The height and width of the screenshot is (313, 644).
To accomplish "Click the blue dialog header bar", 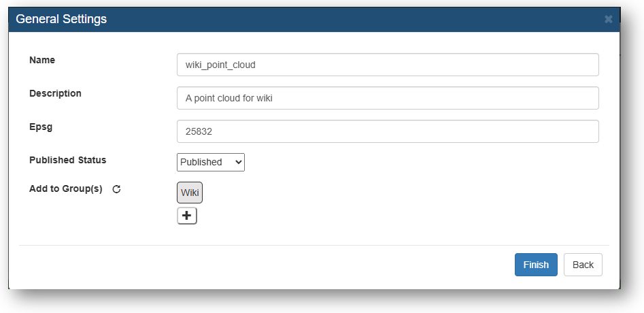I will click(x=314, y=19).
